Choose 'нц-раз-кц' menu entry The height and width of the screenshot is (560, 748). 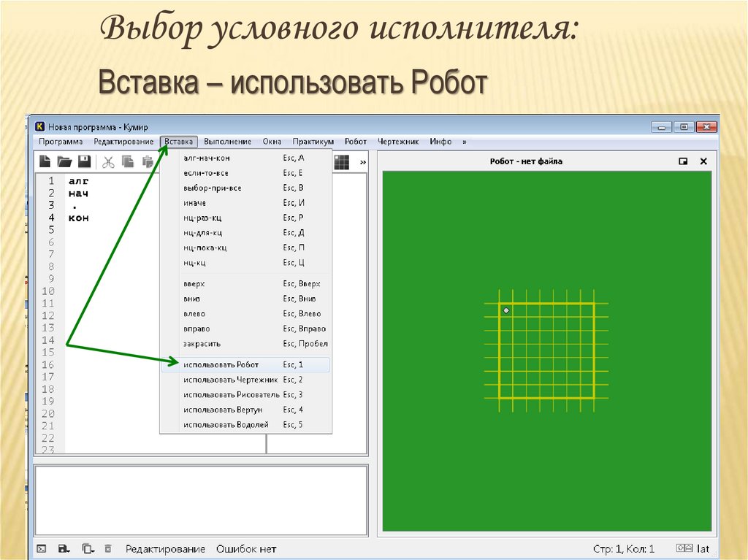click(x=245, y=218)
